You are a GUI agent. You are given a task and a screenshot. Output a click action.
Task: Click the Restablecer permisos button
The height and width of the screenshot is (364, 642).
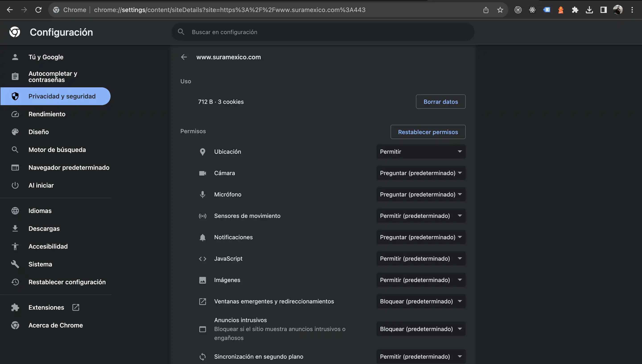click(x=428, y=132)
